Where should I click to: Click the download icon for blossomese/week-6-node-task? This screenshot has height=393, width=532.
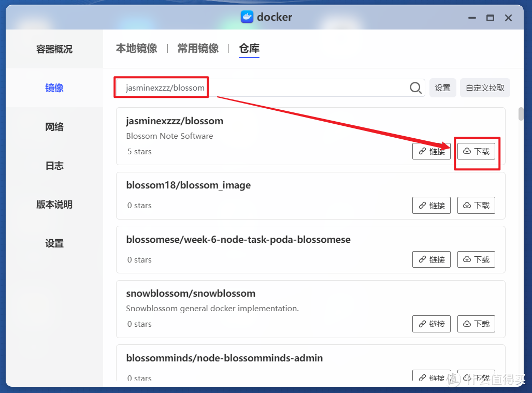476,259
